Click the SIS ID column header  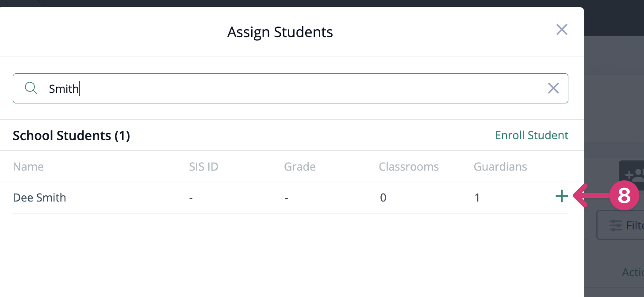coord(203,167)
